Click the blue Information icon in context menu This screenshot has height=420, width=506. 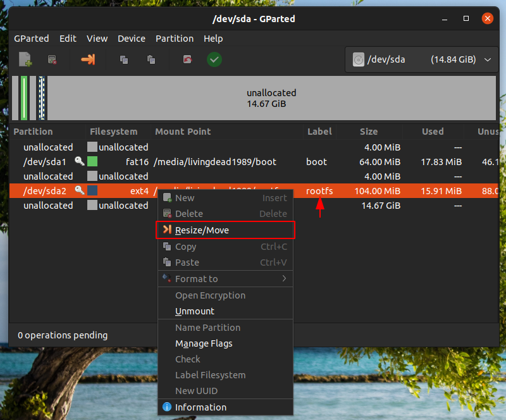tap(167, 407)
